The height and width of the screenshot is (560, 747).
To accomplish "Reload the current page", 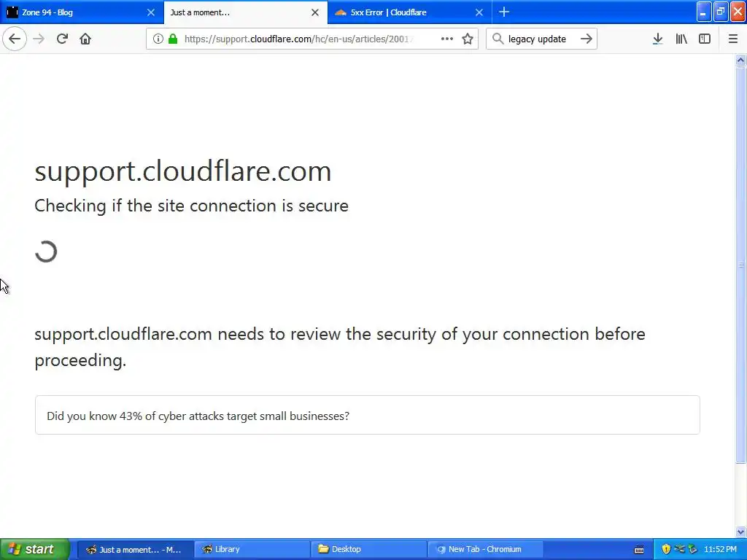I will pos(62,39).
